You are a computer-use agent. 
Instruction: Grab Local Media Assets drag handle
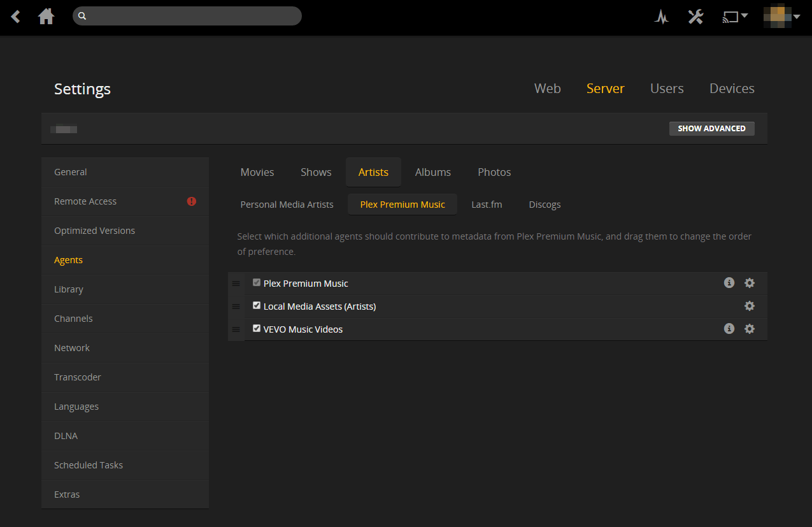point(236,307)
